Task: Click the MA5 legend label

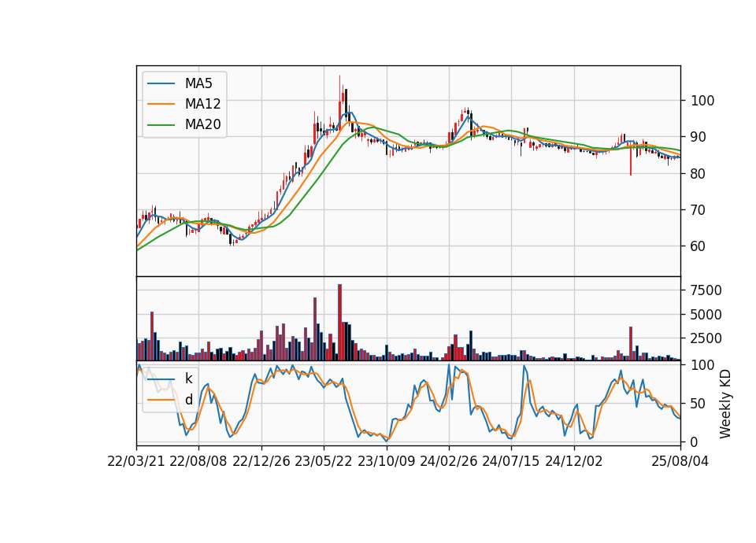Action: click(x=198, y=83)
